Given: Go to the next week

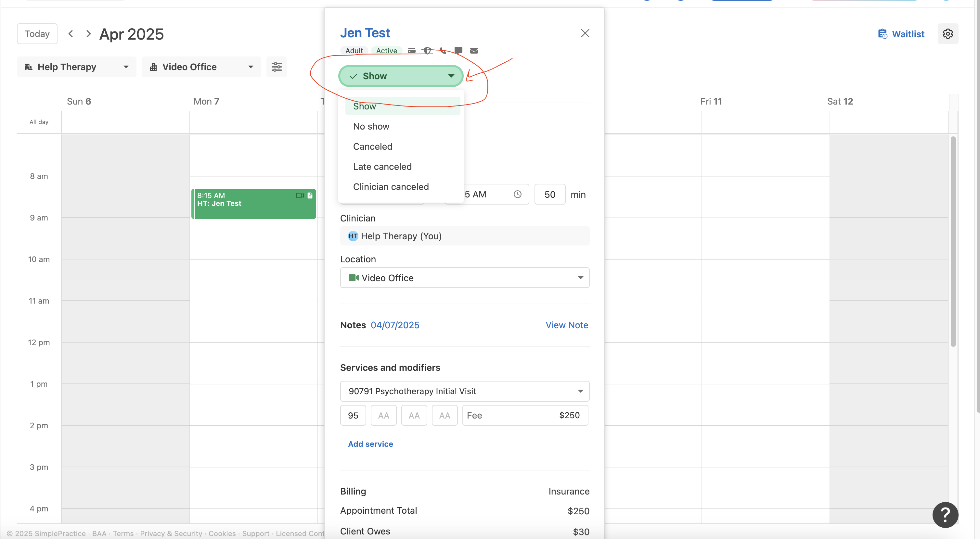Looking at the screenshot, I should (x=88, y=34).
